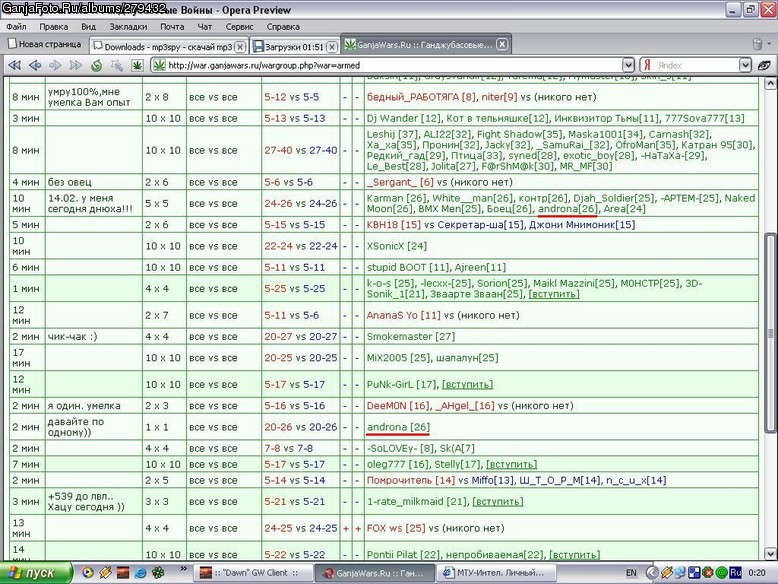
Task: Go back using the back arrow
Action: pyautogui.click(x=35, y=65)
